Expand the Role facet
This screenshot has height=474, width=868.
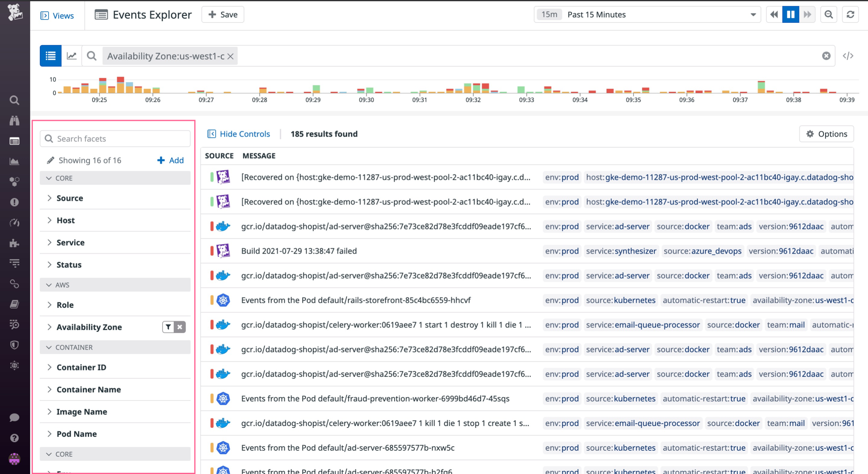pyautogui.click(x=115, y=305)
